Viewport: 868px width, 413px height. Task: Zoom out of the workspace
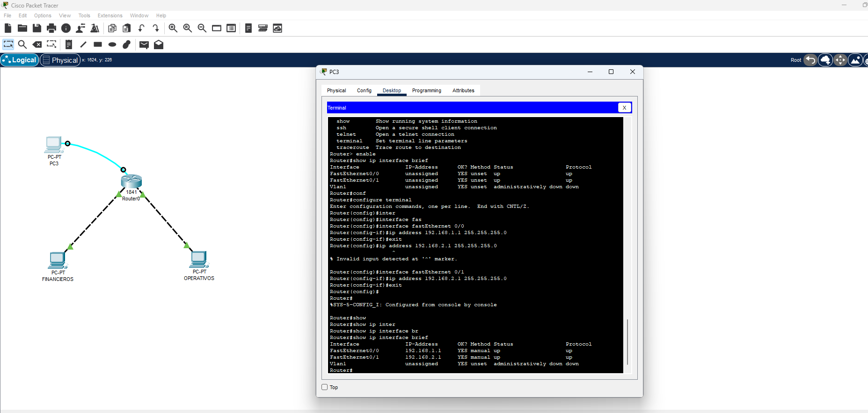202,28
